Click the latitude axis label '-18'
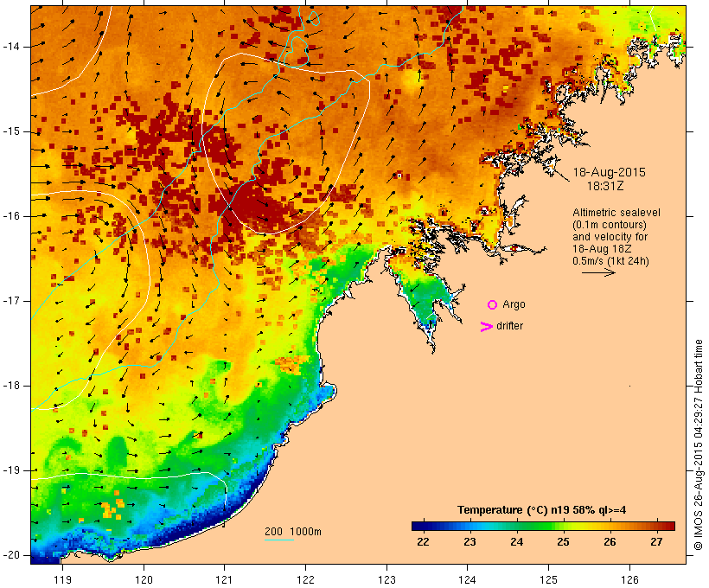Screen dimensions: 709x588 click(x=11, y=386)
